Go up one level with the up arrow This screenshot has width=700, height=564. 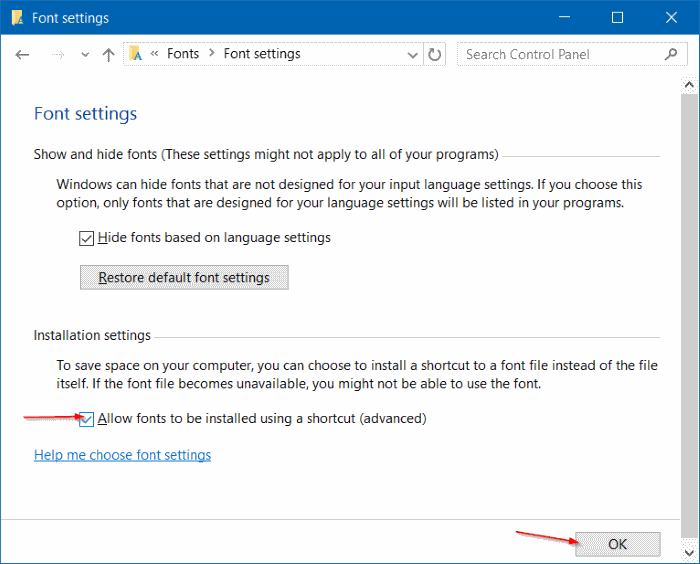[x=108, y=54]
